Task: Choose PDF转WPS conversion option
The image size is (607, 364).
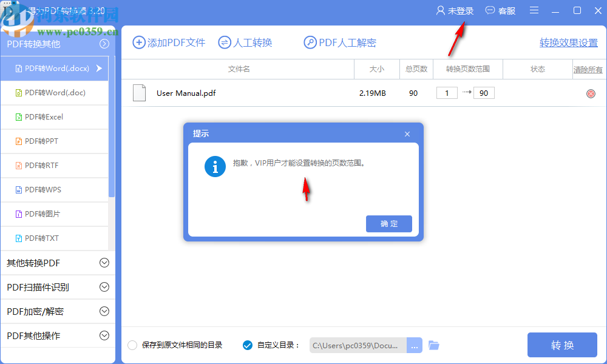Action: 36,189
